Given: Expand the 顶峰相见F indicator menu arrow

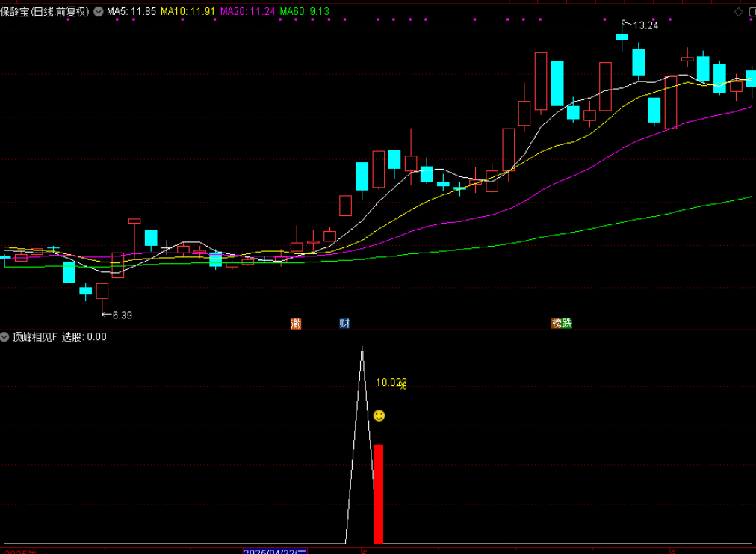Looking at the screenshot, I should 5,337.
